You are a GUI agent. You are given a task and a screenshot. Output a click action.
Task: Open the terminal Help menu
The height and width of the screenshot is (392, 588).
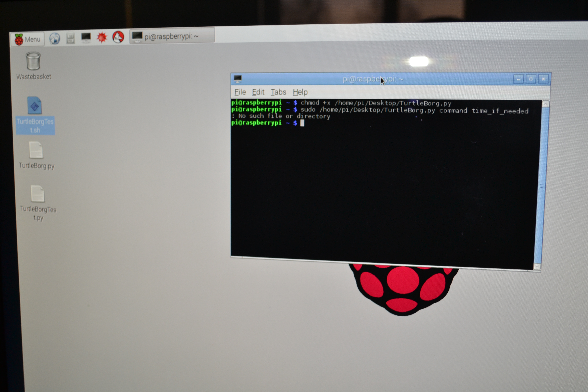coord(300,92)
